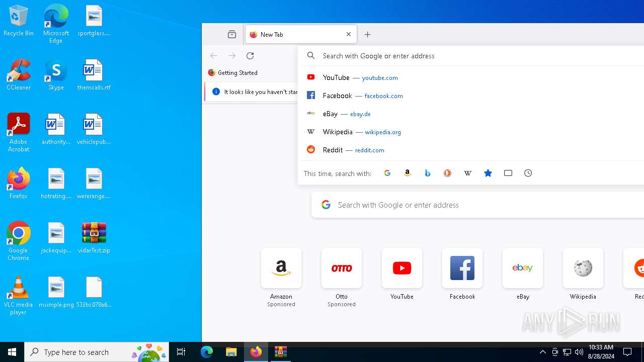Select 532bc078a6 file on desktop

tap(94, 292)
